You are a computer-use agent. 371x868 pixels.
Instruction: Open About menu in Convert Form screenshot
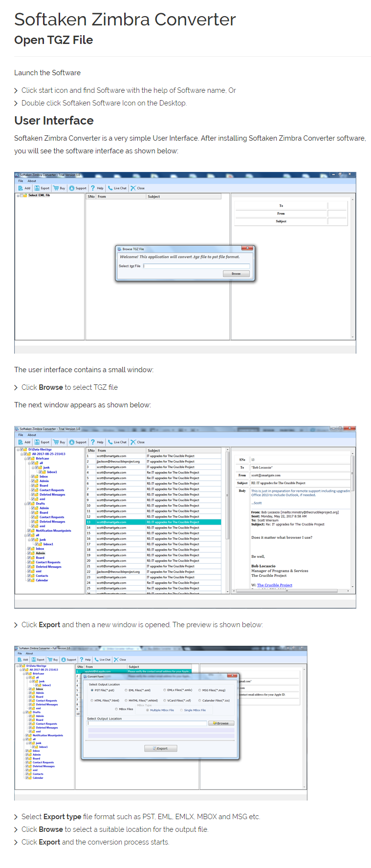(x=29, y=653)
